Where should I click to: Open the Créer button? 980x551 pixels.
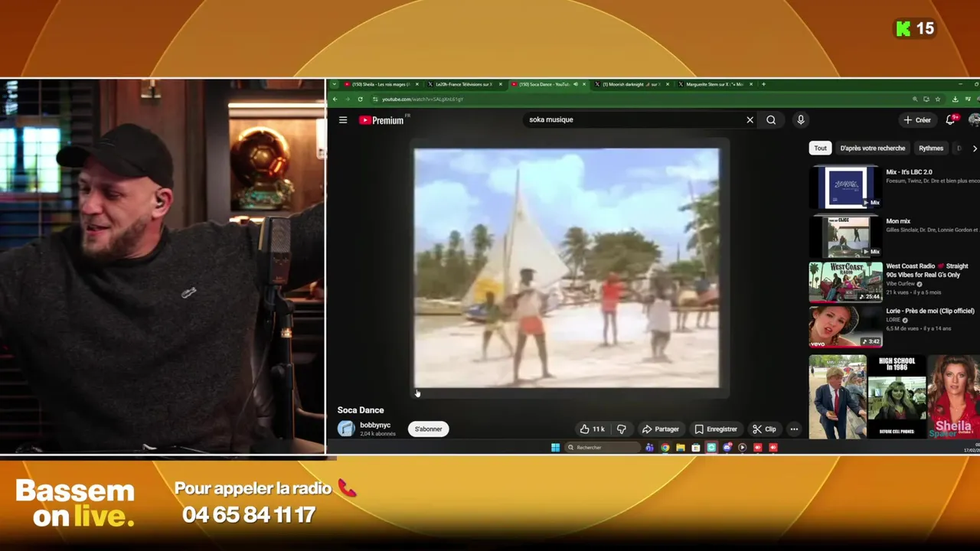[x=917, y=120]
